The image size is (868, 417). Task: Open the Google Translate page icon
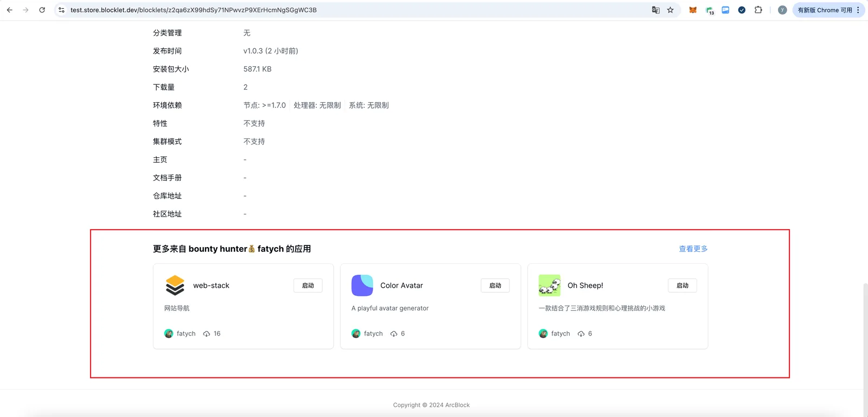pos(655,10)
